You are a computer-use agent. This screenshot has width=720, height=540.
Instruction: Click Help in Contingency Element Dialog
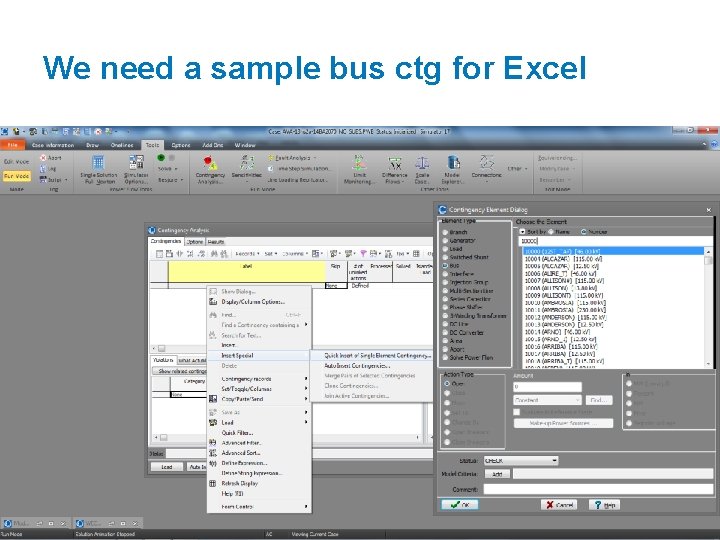(604, 505)
